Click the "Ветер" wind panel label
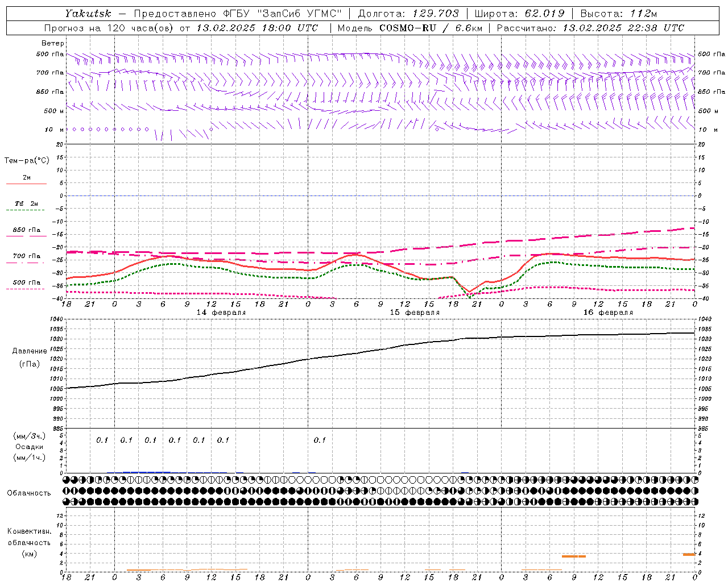The image size is (728, 582). (53, 43)
